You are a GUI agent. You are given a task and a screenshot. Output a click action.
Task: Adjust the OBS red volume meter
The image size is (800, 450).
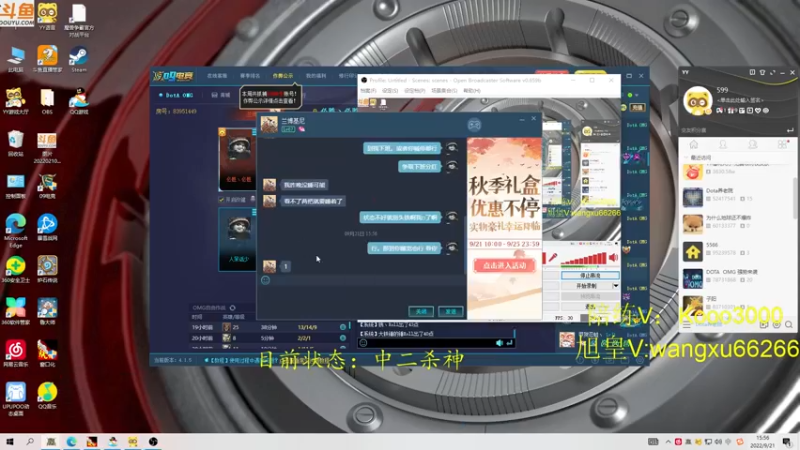(x=584, y=259)
